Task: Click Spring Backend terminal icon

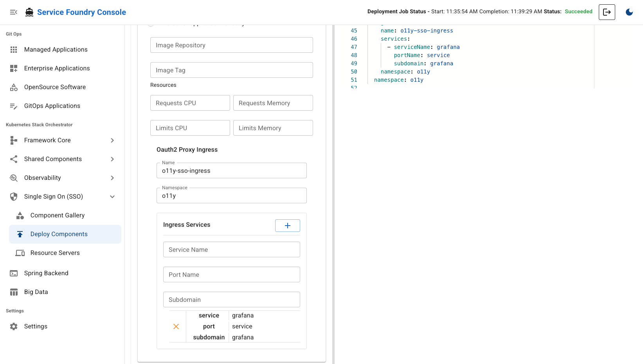Action: [x=14, y=273]
